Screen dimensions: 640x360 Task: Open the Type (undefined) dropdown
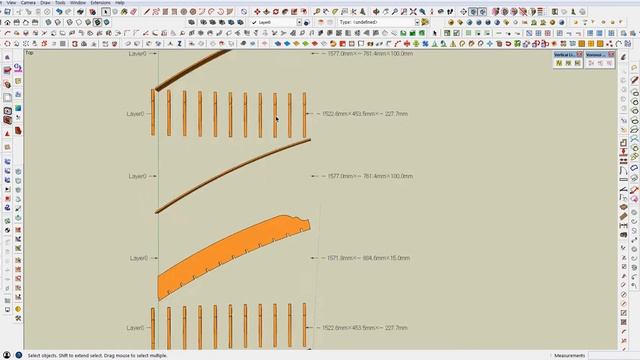pos(417,22)
